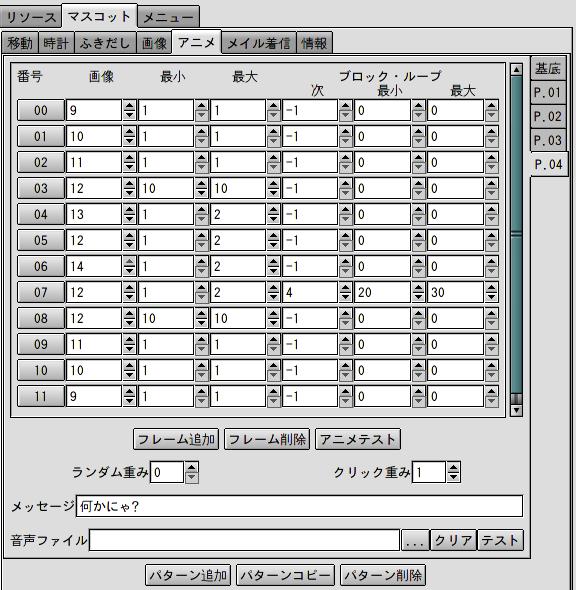The height and width of the screenshot is (590, 576).
Task: Click frame number button 03
Action: [x=41, y=188]
